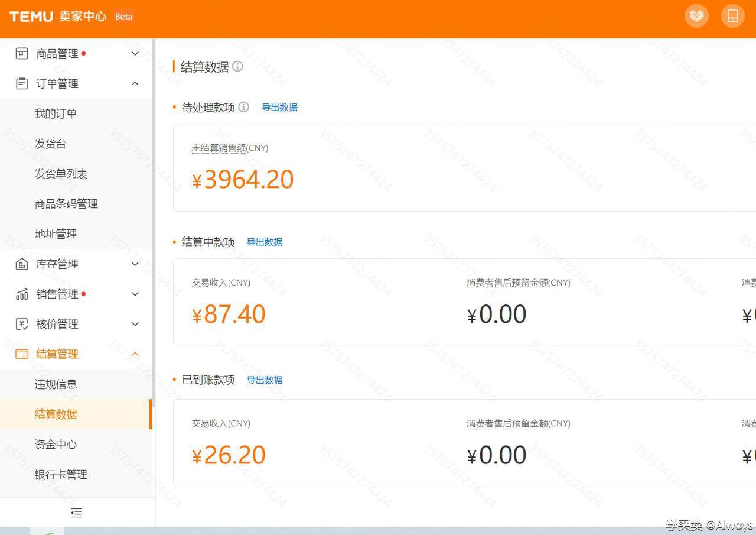Click the 销售管理 menu label

57,294
